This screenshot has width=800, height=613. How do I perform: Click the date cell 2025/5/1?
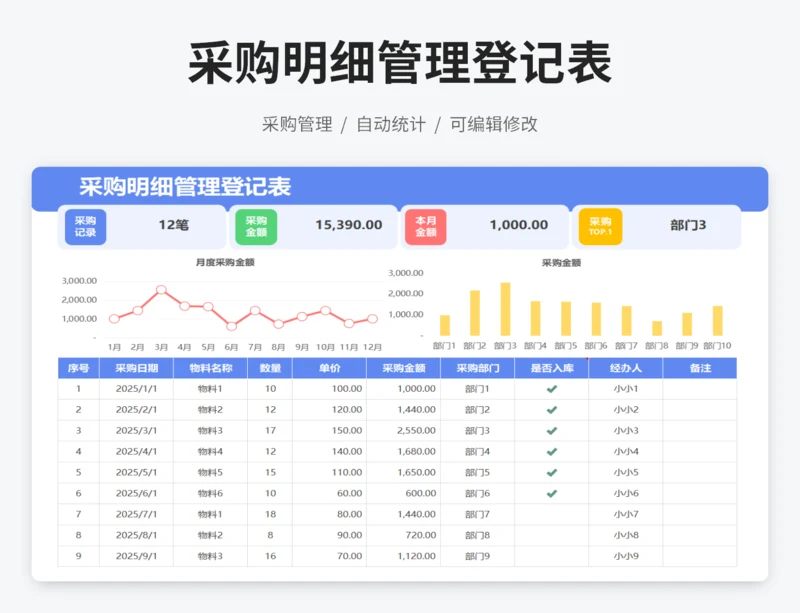(136, 473)
